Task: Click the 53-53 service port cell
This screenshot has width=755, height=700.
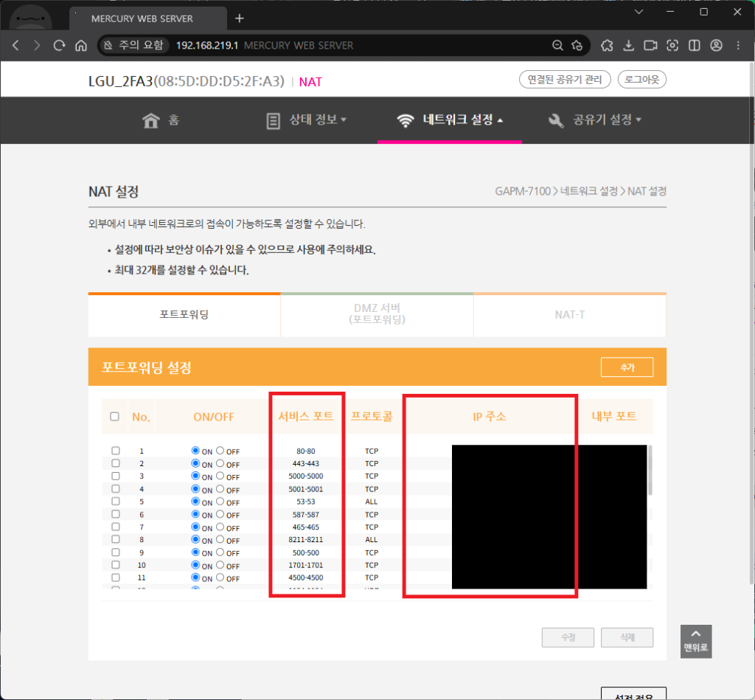Action: click(x=306, y=502)
